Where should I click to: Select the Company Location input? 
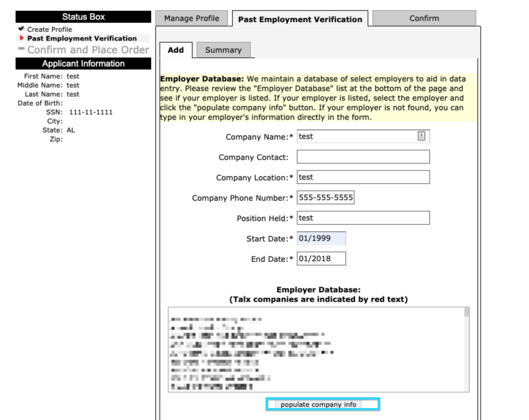coord(363,177)
